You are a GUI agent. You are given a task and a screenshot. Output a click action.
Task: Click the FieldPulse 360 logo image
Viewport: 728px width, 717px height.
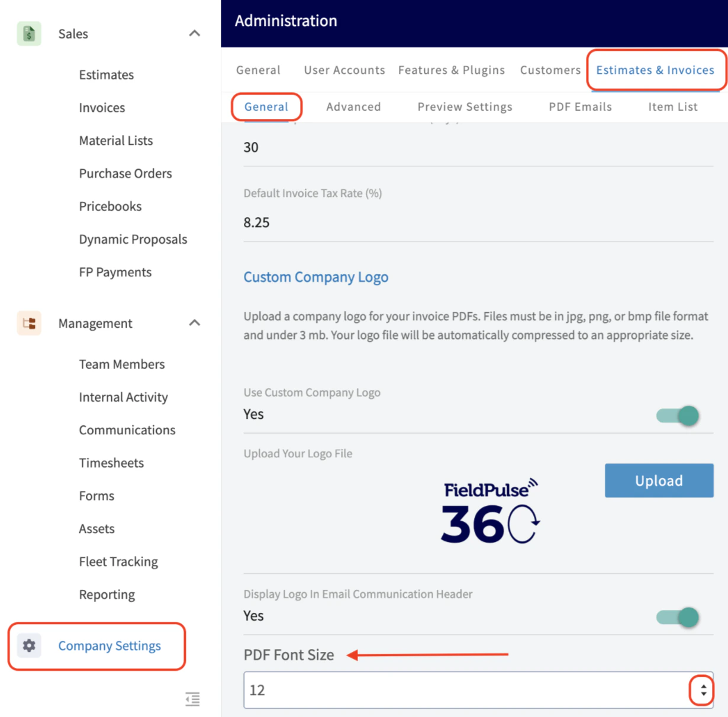pyautogui.click(x=491, y=511)
